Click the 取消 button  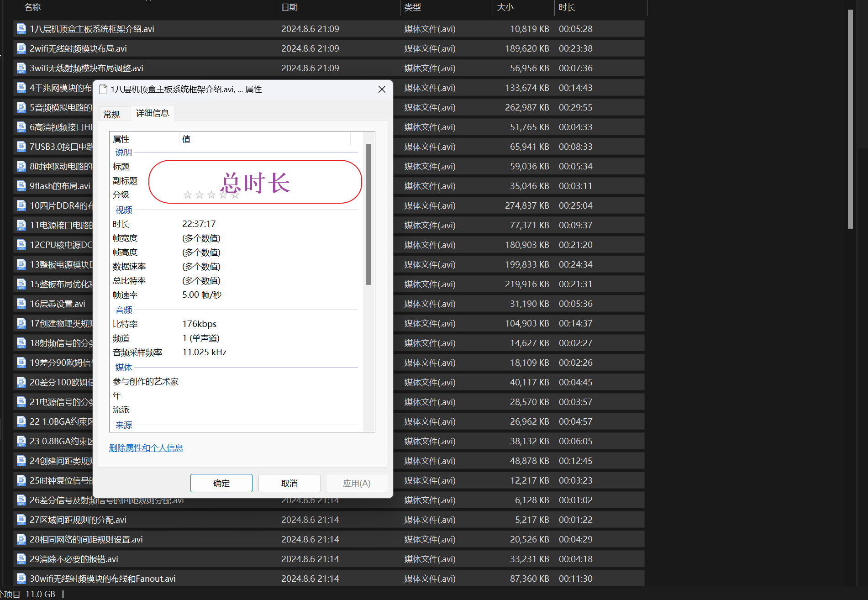pos(289,483)
